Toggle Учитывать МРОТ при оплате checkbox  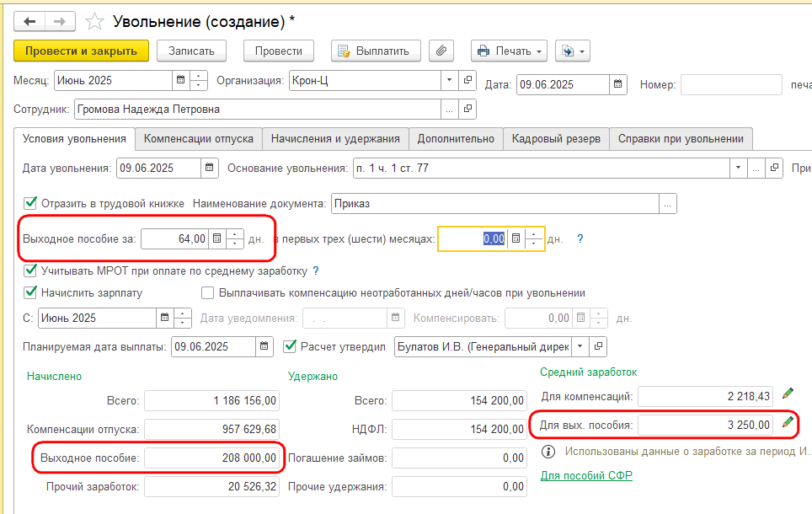pyautogui.click(x=30, y=270)
